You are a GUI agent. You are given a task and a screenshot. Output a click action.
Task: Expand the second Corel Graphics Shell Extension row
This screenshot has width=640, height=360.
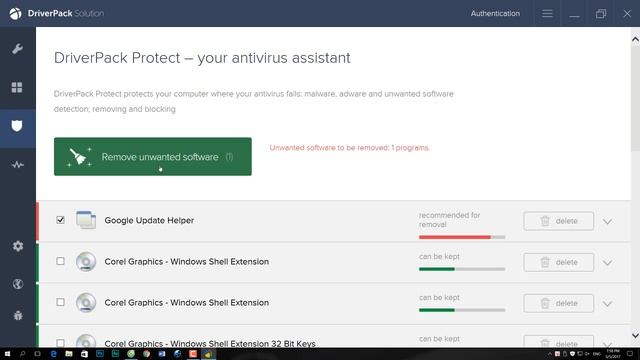coord(607,304)
